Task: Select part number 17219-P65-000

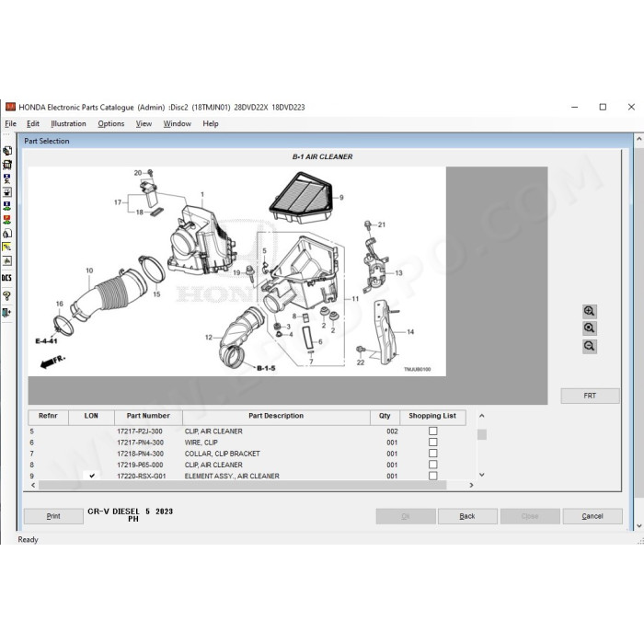Action: 140,465
